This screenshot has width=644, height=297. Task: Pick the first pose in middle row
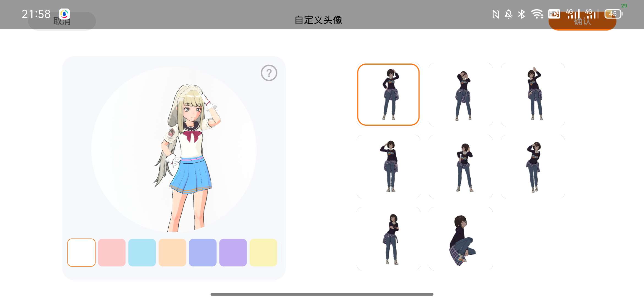[x=388, y=167]
